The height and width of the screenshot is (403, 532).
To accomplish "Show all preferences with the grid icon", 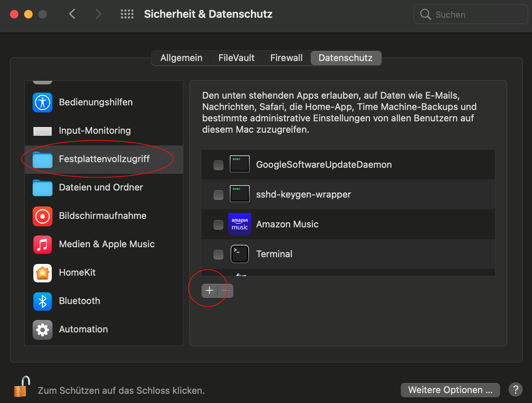I will [x=127, y=14].
